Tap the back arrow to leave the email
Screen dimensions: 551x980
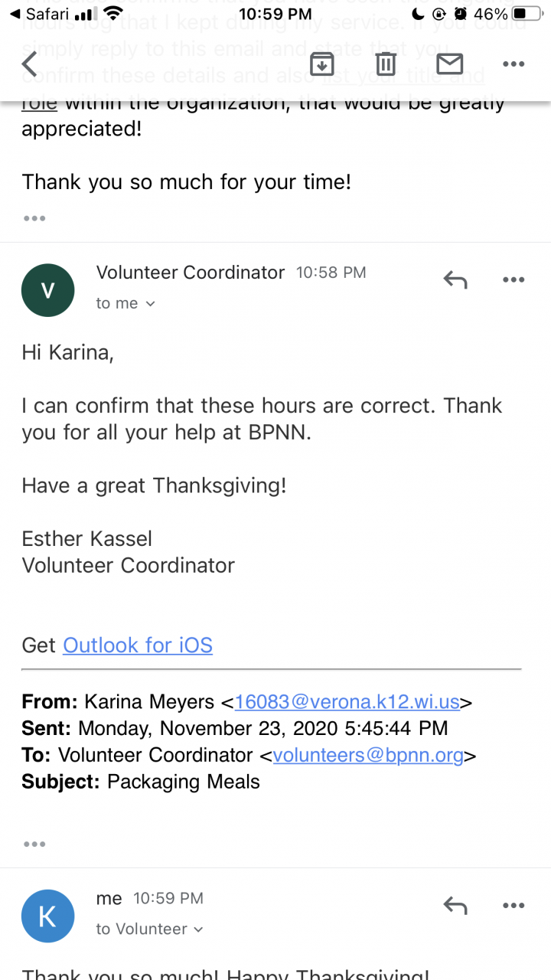(x=29, y=65)
